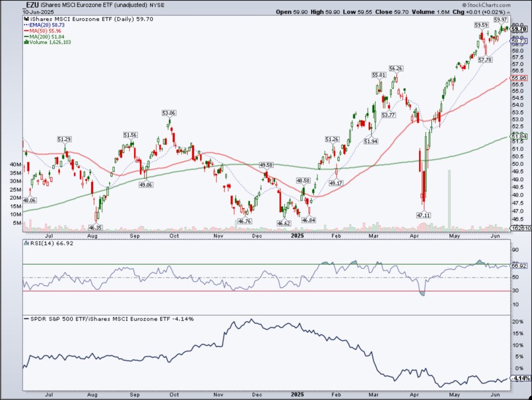Click the 59.97 high price annotation

click(x=501, y=20)
